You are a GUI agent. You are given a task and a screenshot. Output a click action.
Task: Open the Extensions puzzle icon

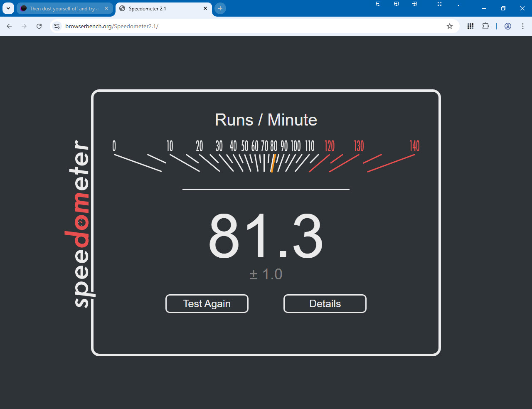(x=485, y=26)
